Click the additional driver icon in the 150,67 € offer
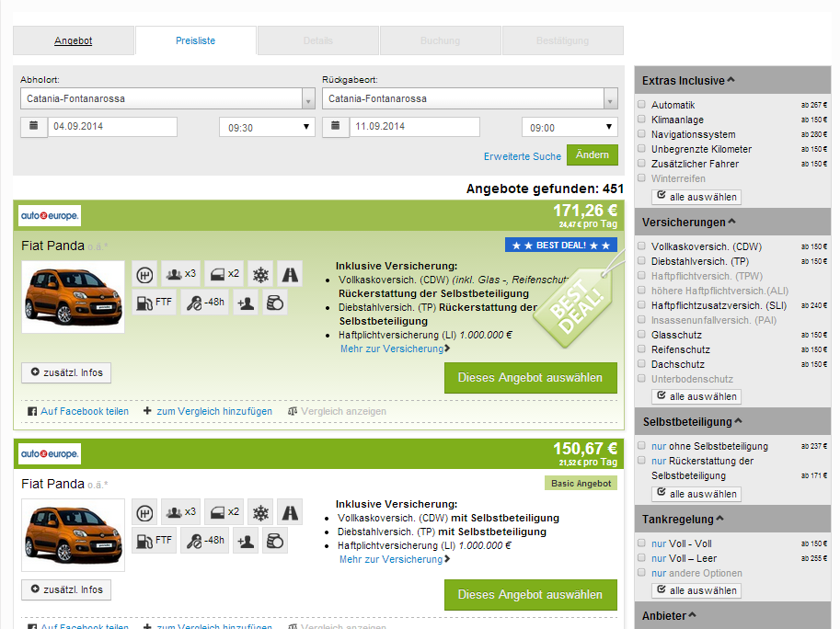Screen dimensions: 840x629 click(x=246, y=541)
